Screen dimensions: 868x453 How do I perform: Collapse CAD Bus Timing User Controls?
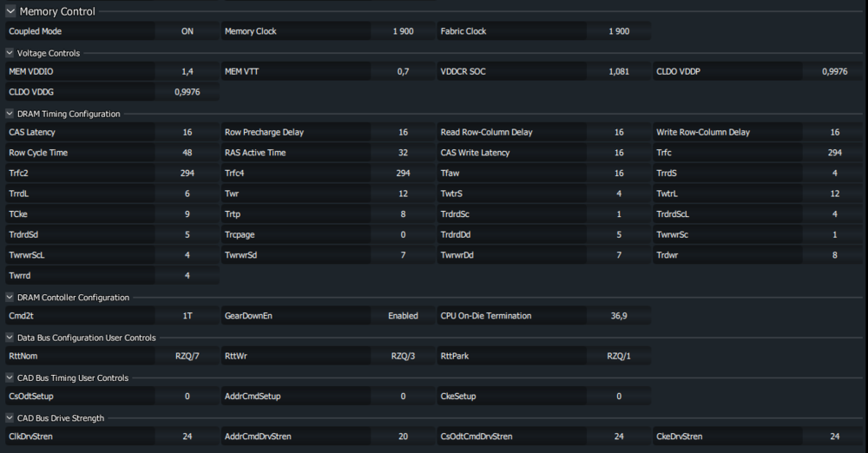[x=10, y=377]
